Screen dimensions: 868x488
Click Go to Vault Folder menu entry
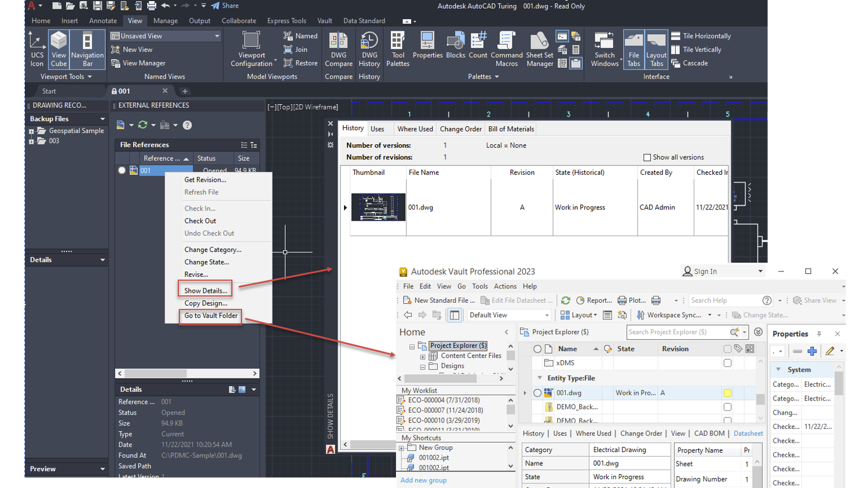click(211, 315)
